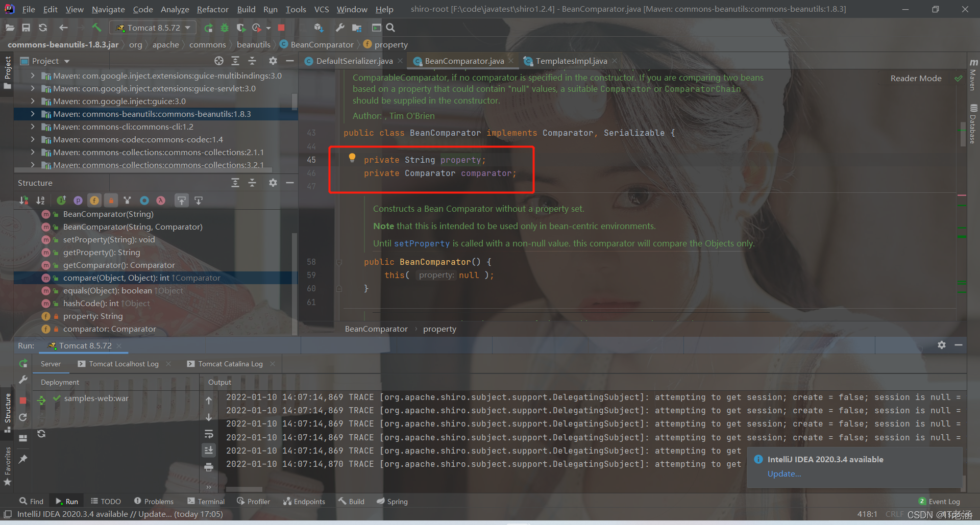Viewport: 980px width, 525px height.
Task: Click the Synchronize reload icon in the toolbar
Action: click(x=43, y=28)
